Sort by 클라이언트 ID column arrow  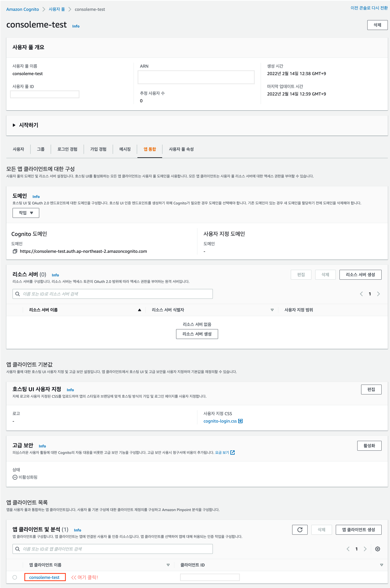tap(381, 565)
